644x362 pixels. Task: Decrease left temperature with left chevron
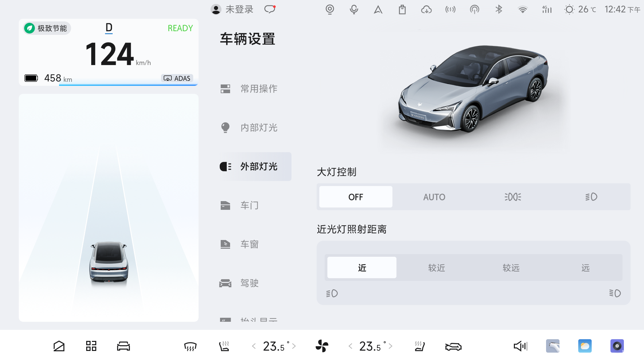(x=254, y=346)
